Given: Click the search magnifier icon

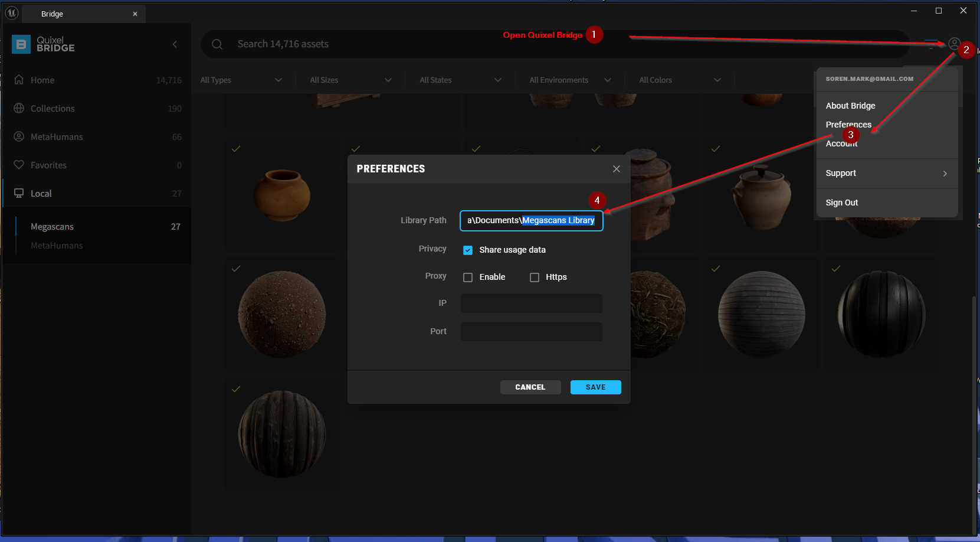Looking at the screenshot, I should point(217,44).
